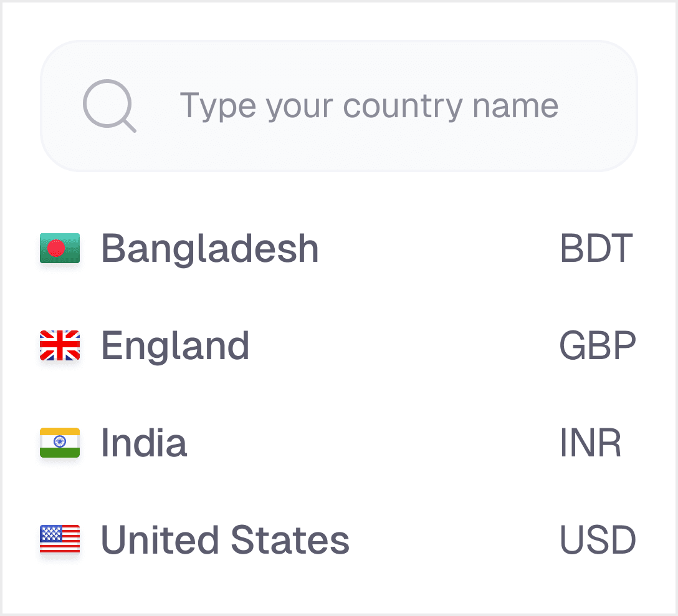Click the Bangladesh flag icon
Screen dimensions: 678x616
[x=60, y=248]
